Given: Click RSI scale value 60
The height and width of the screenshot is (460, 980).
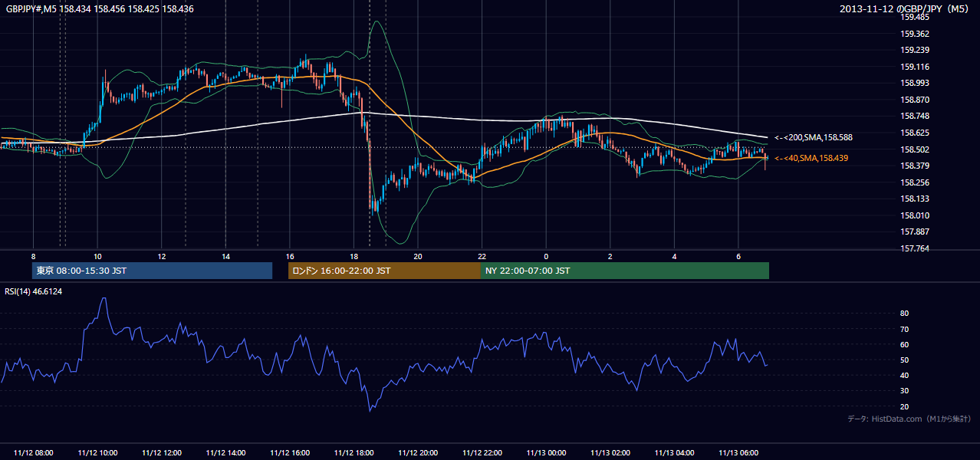Looking at the screenshot, I should 904,344.
